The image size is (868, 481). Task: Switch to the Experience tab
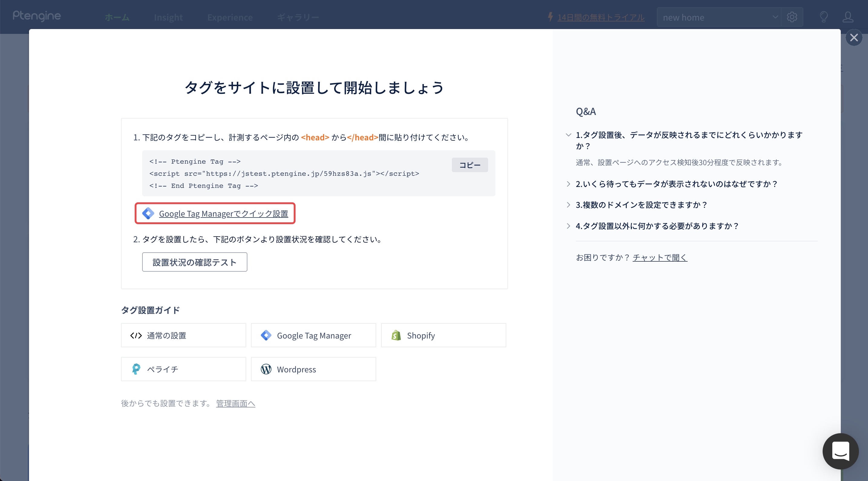[230, 17]
